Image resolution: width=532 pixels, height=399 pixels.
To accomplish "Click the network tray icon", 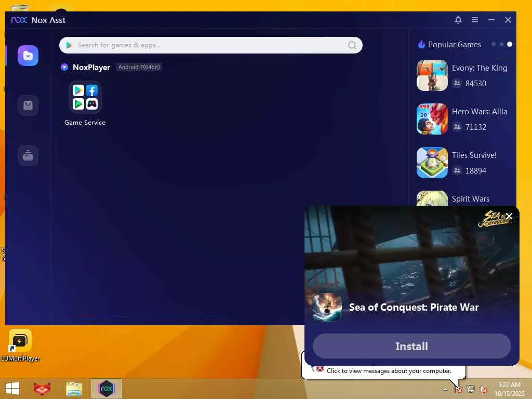I will [x=470, y=389].
